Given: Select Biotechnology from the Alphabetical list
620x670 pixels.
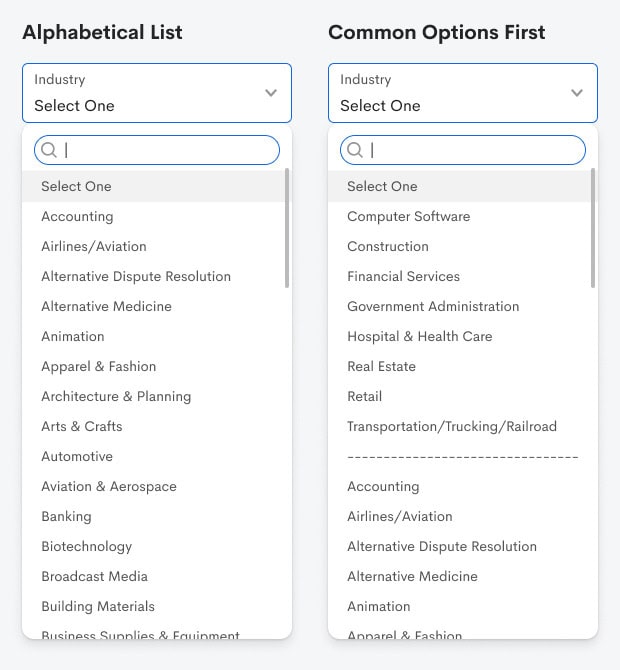Looking at the screenshot, I should [87, 546].
